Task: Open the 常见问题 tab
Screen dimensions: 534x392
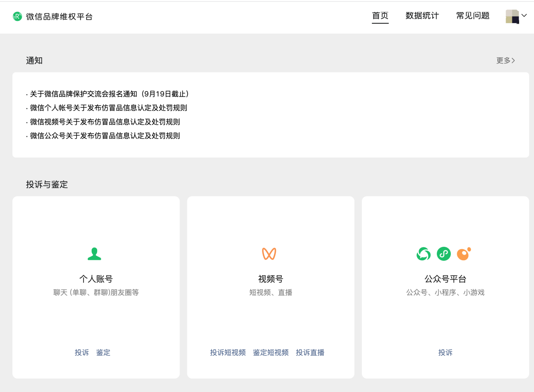Action: click(473, 16)
